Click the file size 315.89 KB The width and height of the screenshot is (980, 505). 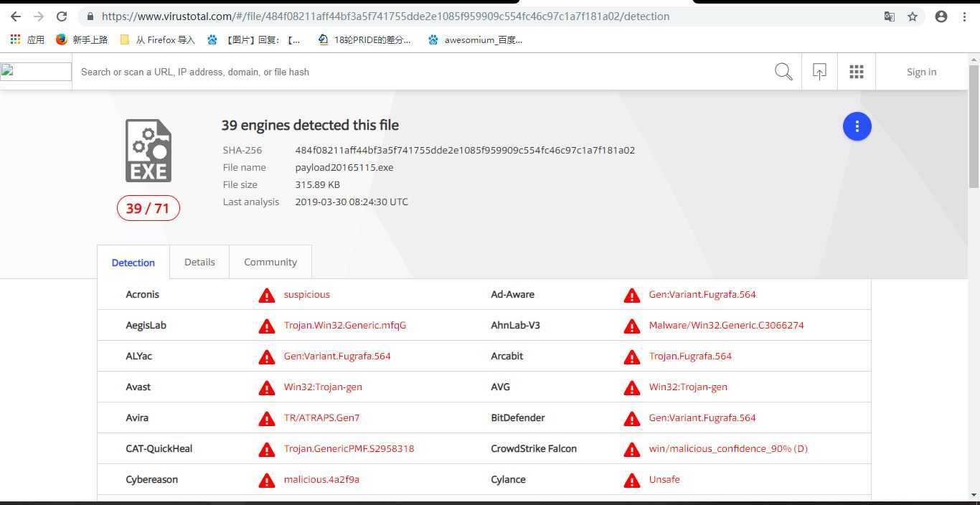318,184
